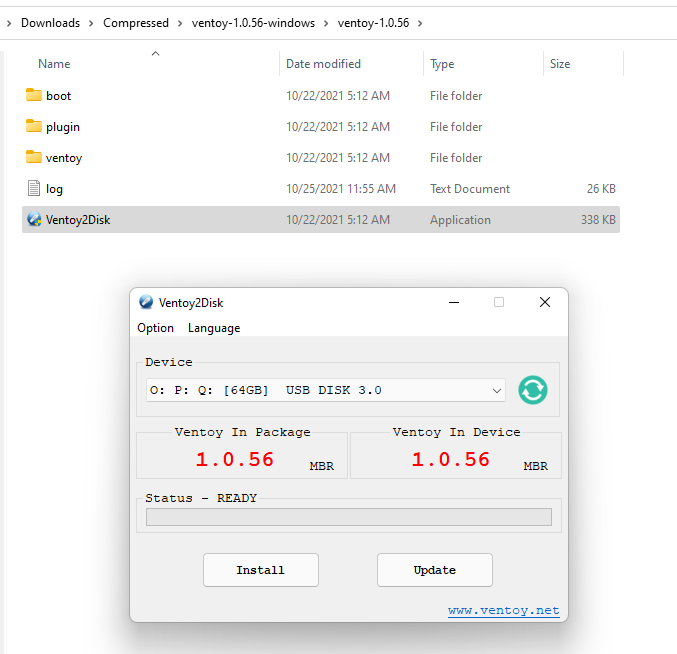This screenshot has height=654, width=677.
Task: Click MBR label in Ventoy In Device
Action: [x=536, y=466]
